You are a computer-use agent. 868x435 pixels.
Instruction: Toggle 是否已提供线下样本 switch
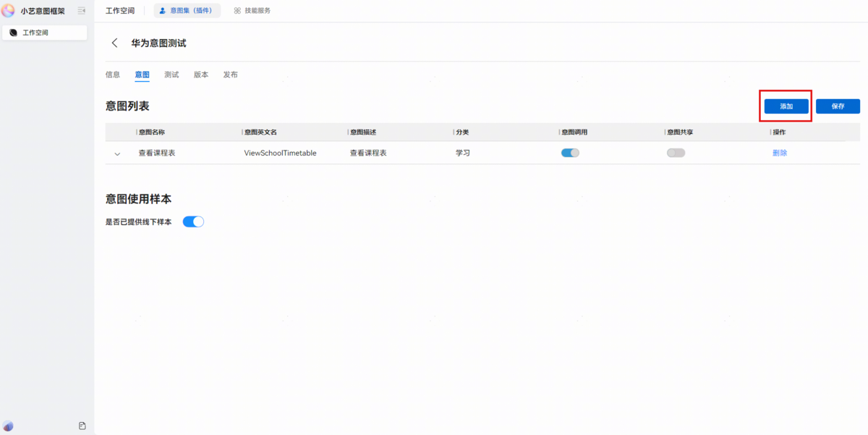tap(193, 221)
